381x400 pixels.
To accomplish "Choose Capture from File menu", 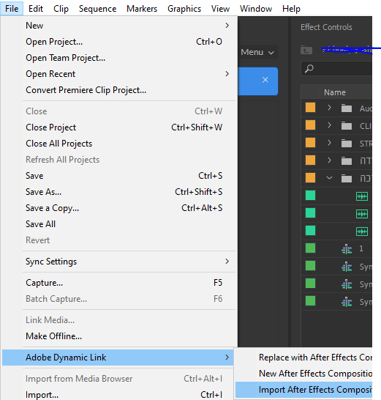I will click(119, 283).
